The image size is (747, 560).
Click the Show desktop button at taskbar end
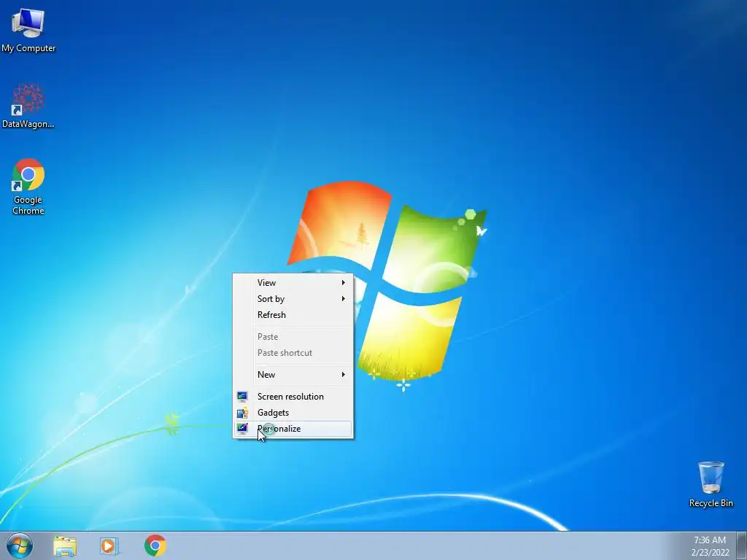[741, 545]
